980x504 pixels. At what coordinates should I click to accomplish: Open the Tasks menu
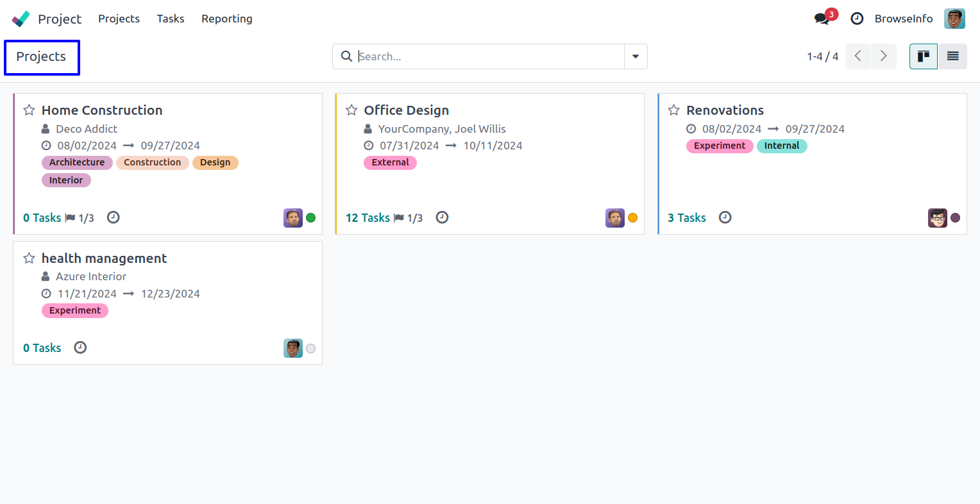click(x=171, y=19)
